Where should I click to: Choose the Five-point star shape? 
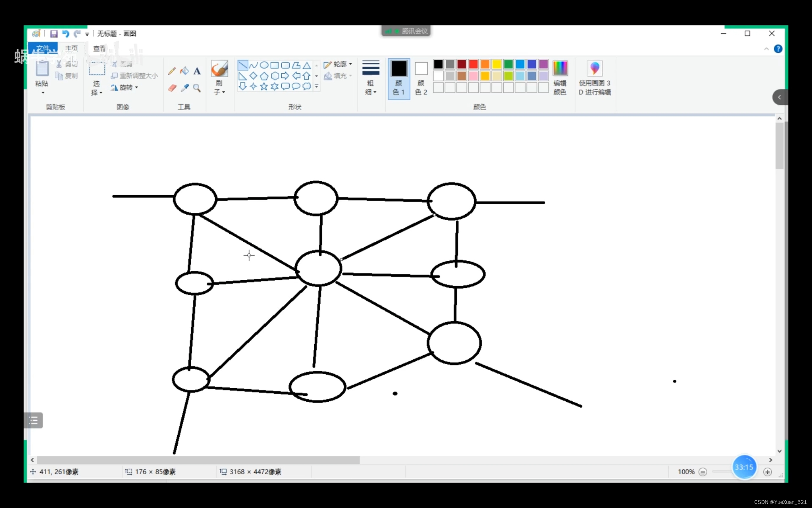(x=264, y=87)
